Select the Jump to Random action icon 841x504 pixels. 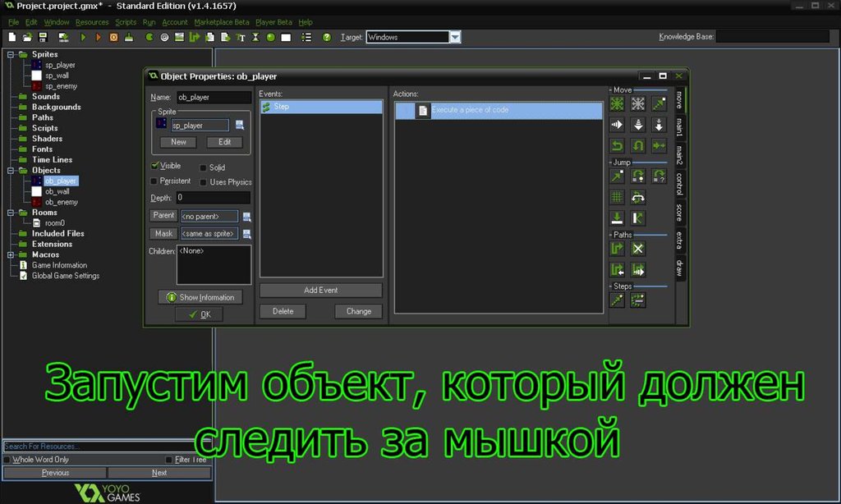[659, 176]
